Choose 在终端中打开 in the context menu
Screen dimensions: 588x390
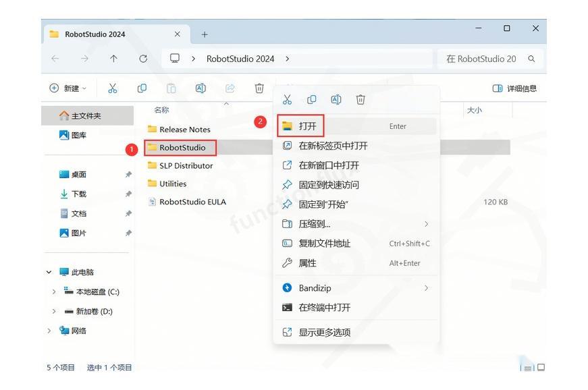pyautogui.click(x=356, y=308)
